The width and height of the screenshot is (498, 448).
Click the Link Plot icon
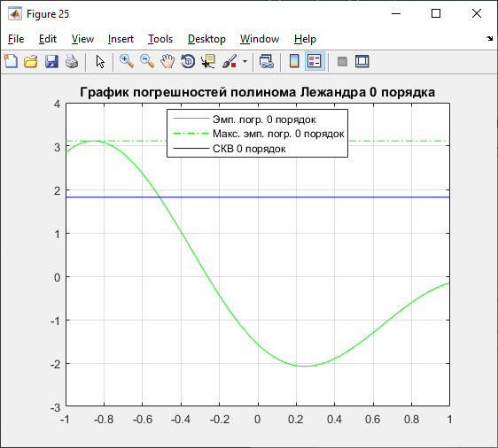coord(266,61)
